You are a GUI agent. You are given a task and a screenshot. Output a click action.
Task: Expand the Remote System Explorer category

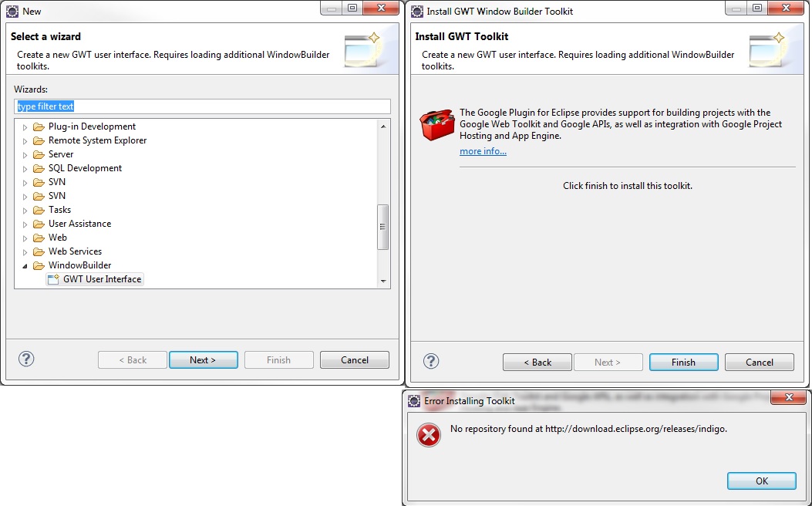tap(25, 141)
